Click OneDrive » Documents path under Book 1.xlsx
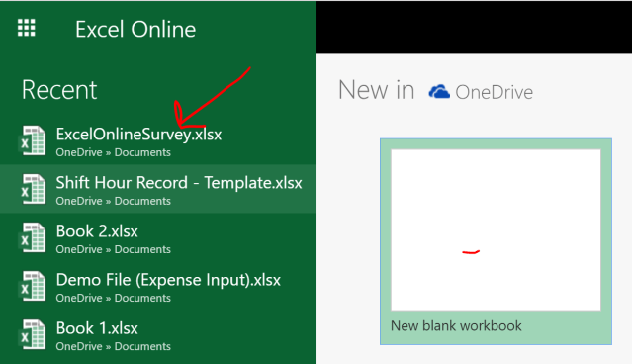 click(114, 346)
